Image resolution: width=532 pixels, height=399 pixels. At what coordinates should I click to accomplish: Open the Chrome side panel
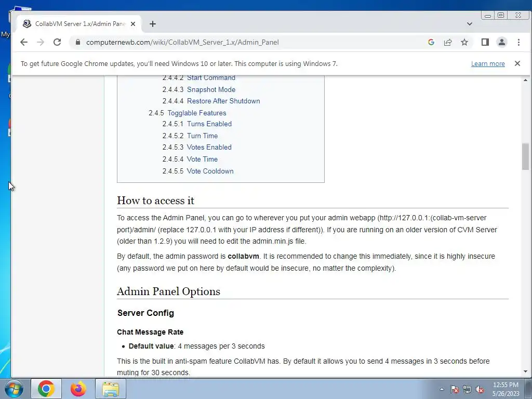point(485,42)
